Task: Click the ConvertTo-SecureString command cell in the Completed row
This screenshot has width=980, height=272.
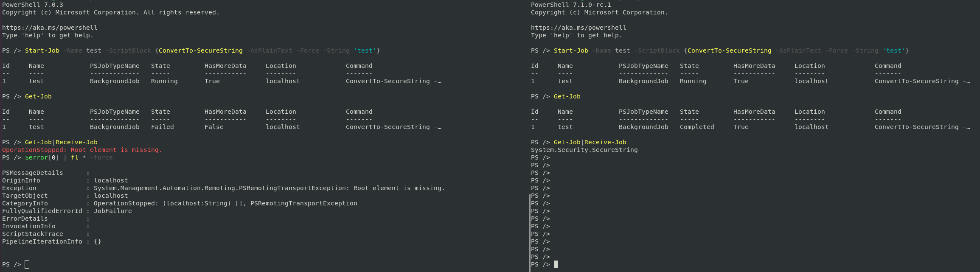Action: click(x=922, y=127)
